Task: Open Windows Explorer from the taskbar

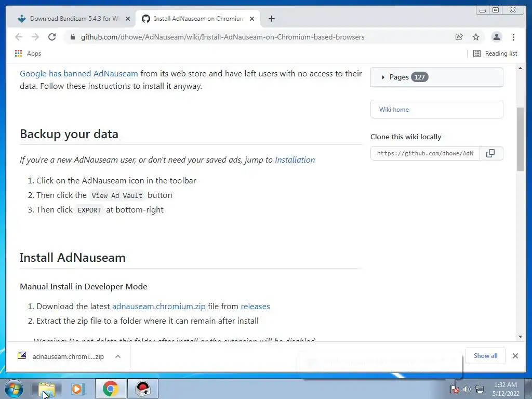Action: [46, 389]
